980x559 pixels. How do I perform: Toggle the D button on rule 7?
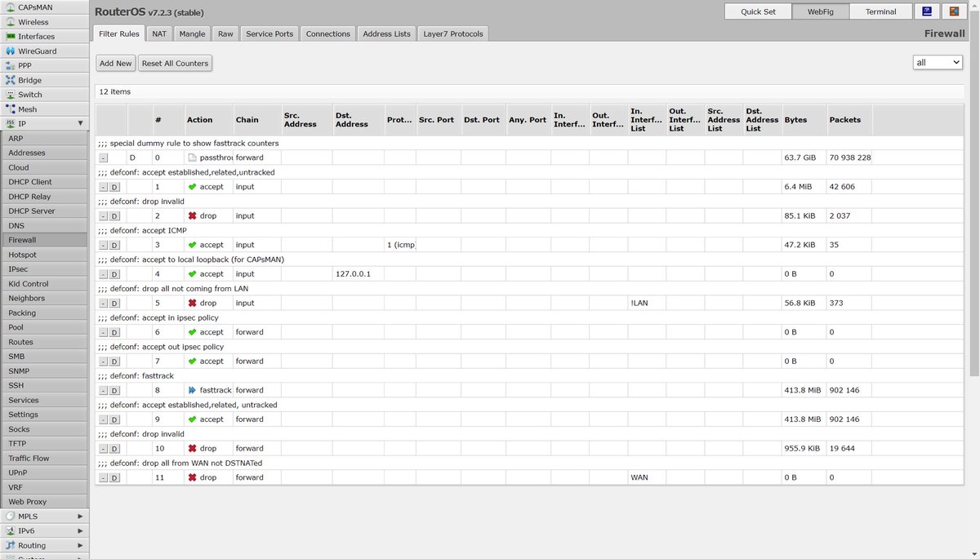click(114, 362)
